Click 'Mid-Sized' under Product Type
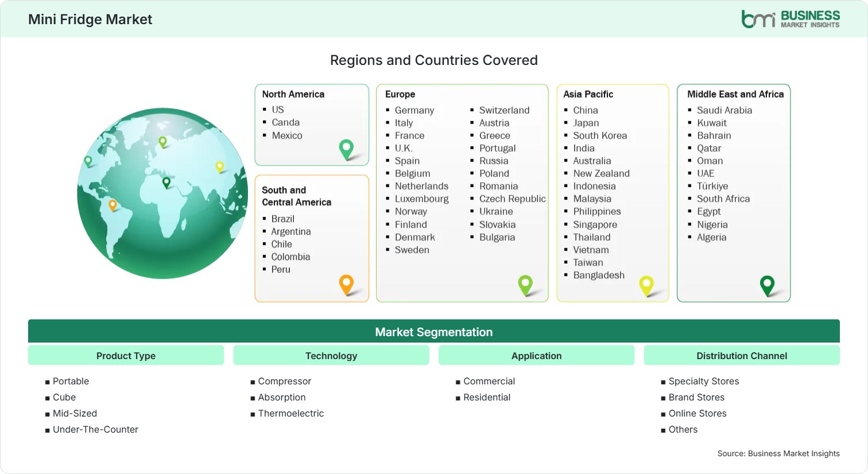The image size is (868, 474). [x=75, y=414]
